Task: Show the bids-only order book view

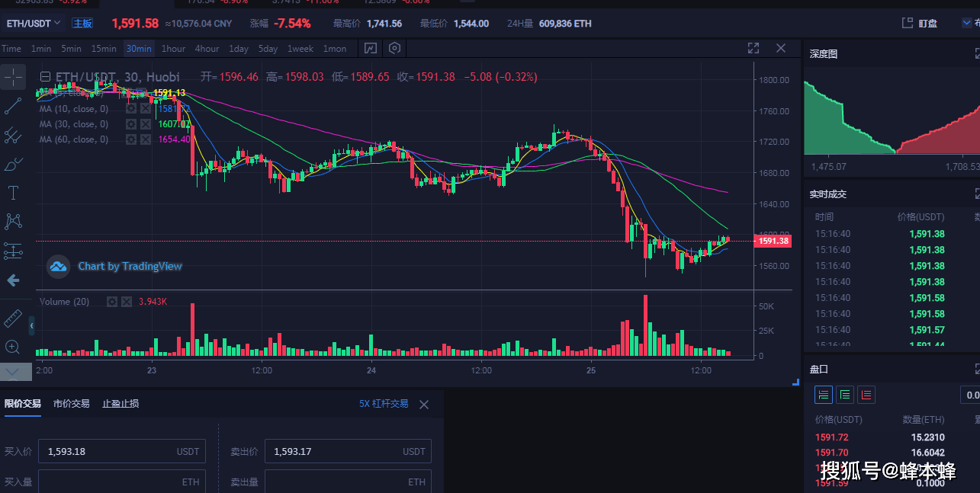Action: click(844, 395)
